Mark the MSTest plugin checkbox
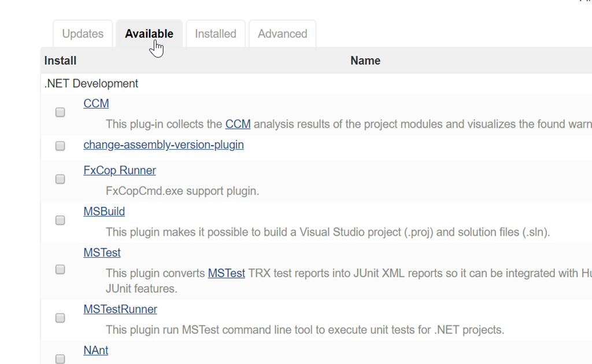 click(x=60, y=269)
